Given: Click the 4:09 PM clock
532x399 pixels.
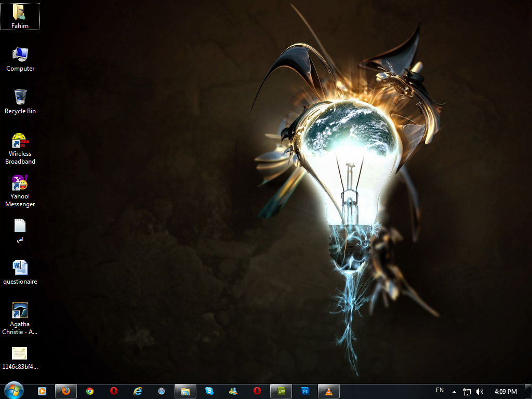Looking at the screenshot, I should coord(506,392).
